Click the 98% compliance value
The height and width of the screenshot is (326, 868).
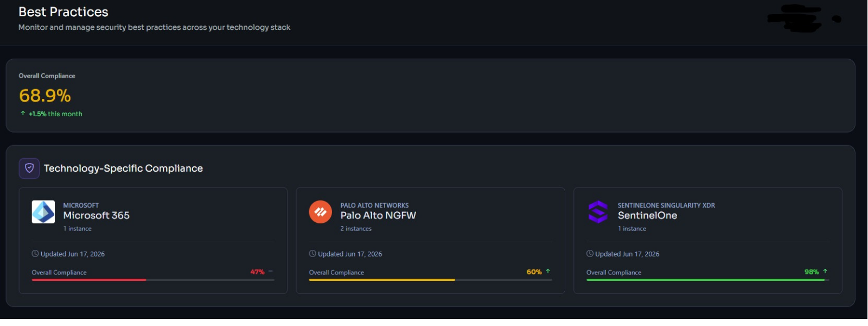(x=812, y=272)
